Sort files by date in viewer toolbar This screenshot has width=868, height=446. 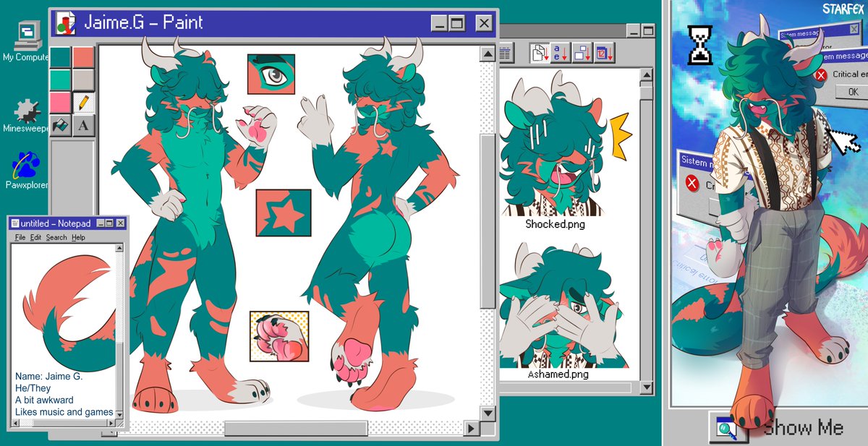tap(604, 53)
